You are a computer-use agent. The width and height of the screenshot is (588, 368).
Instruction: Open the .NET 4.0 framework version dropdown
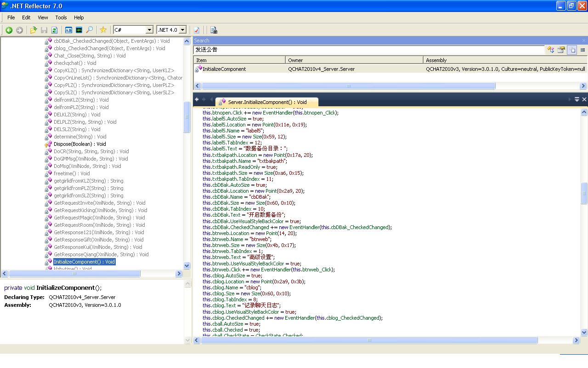pyautogui.click(x=182, y=30)
